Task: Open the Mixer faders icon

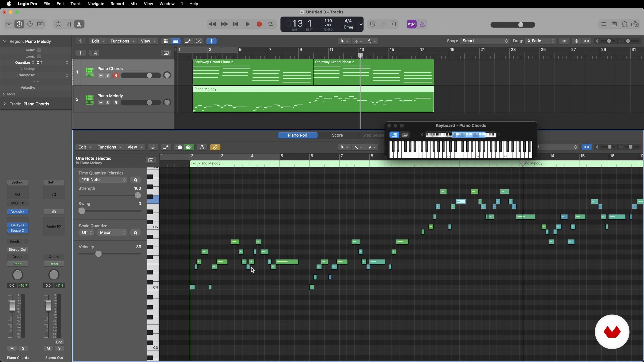Action: pos(69,24)
